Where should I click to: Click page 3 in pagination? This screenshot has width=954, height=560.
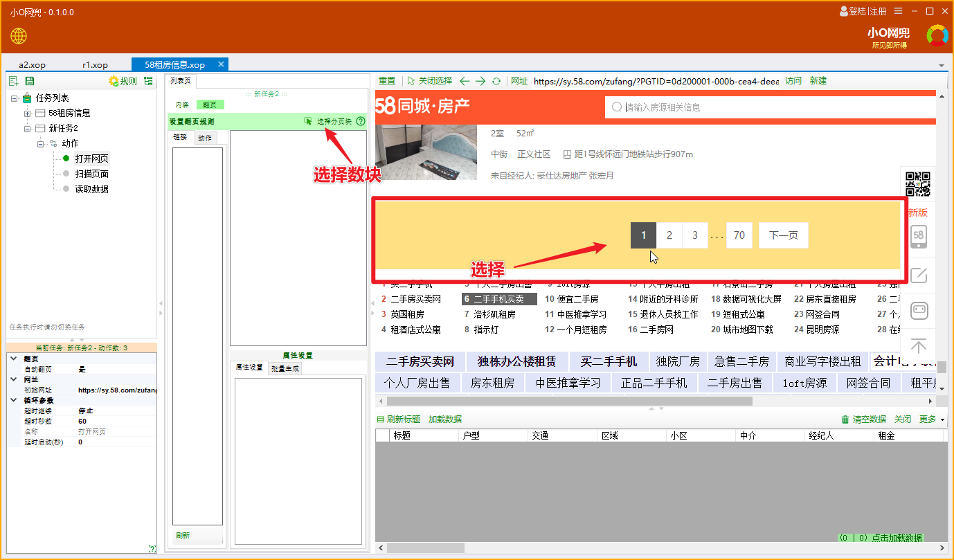[x=695, y=235]
